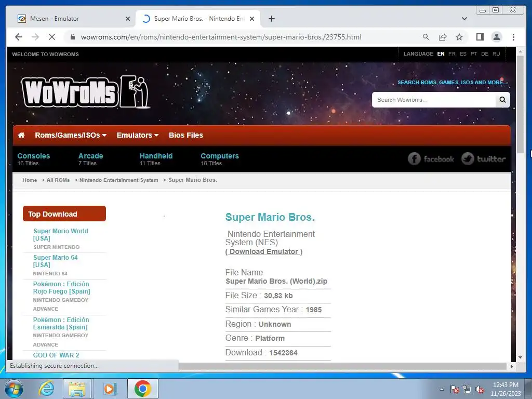Click the horizontal scroll right arrow

coord(512,366)
